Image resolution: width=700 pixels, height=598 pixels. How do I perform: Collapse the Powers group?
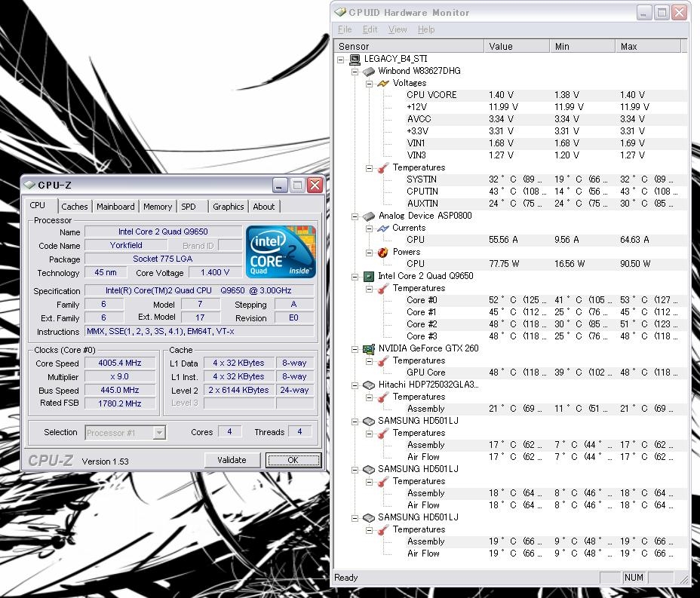coord(369,253)
